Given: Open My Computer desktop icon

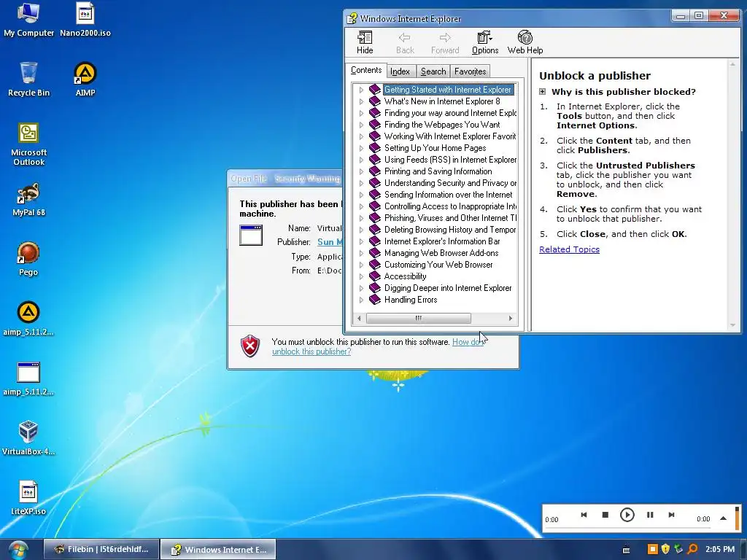Looking at the screenshot, I should (28, 20).
